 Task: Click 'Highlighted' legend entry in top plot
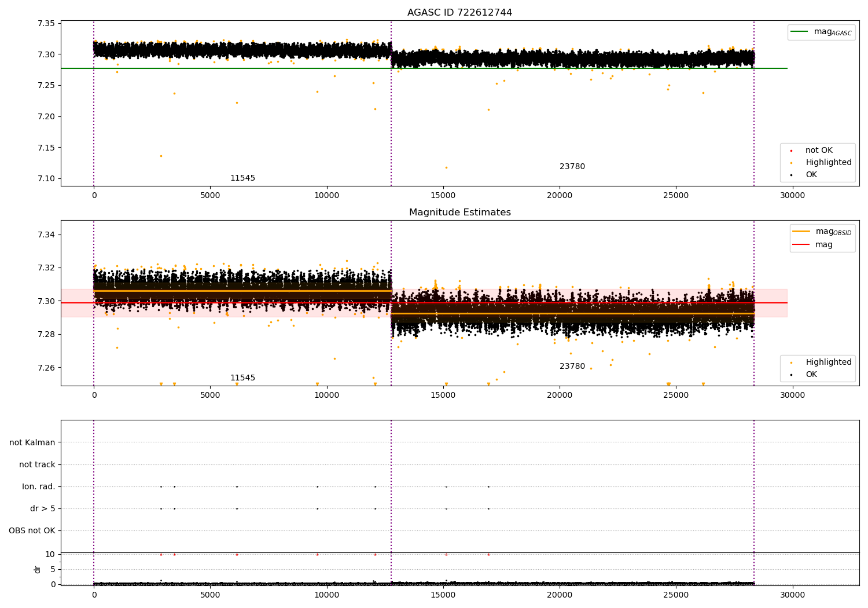pyautogui.click(x=822, y=163)
